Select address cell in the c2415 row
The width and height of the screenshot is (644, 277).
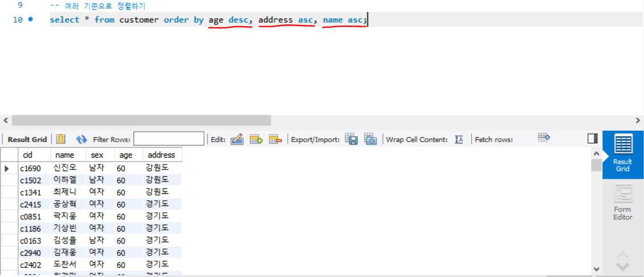pyautogui.click(x=162, y=204)
